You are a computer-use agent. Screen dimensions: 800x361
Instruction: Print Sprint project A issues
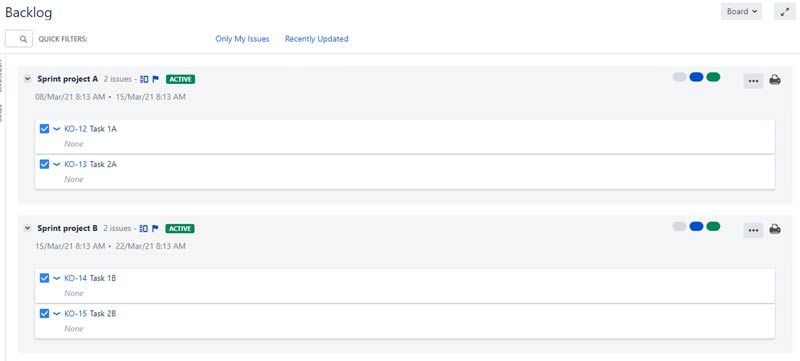click(x=774, y=80)
